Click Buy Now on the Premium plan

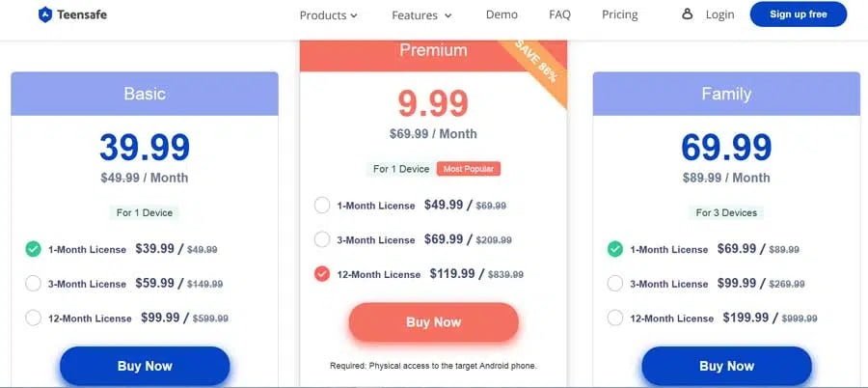(x=433, y=322)
